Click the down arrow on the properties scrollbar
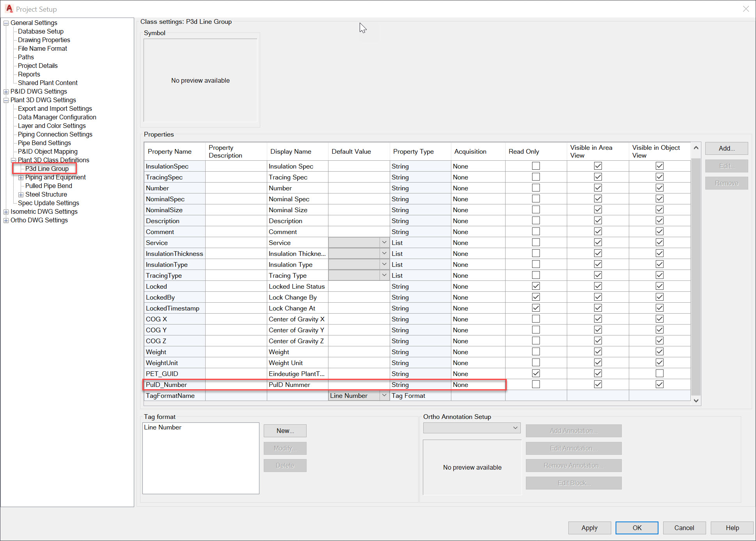The width and height of the screenshot is (756, 541). point(696,401)
